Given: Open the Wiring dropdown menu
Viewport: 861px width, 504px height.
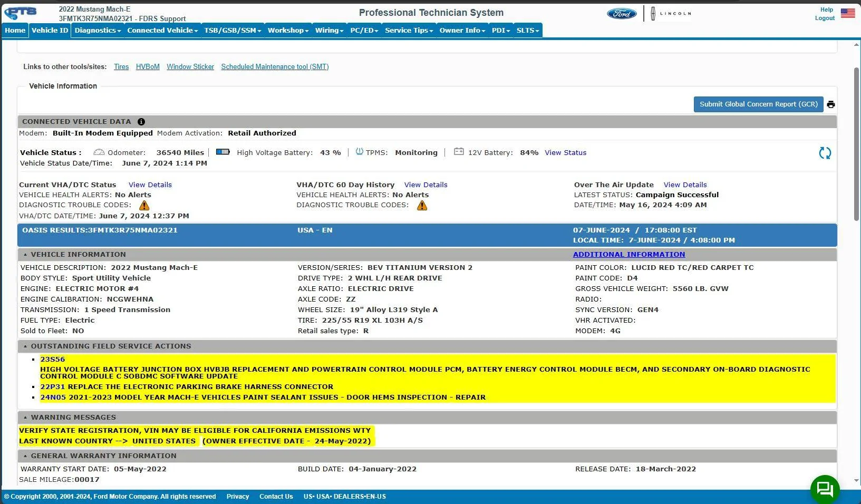Looking at the screenshot, I should pyautogui.click(x=329, y=31).
